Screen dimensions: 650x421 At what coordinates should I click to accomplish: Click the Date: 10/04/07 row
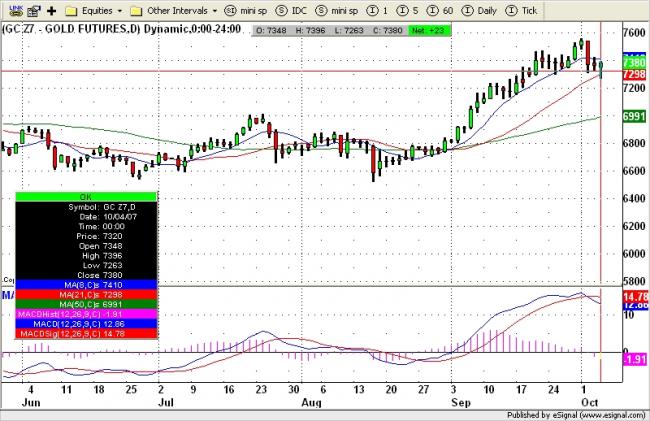86,217
